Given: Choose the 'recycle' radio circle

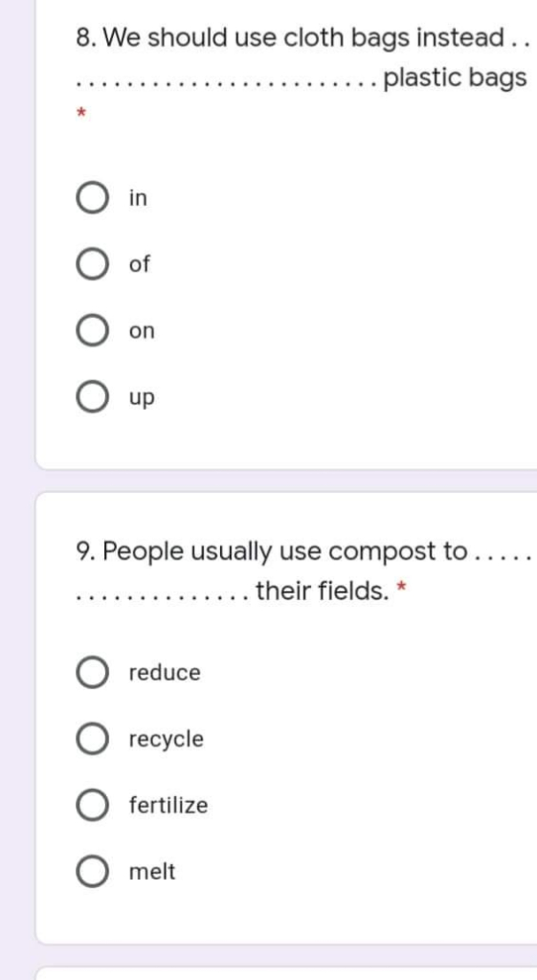Looking at the screenshot, I should click(93, 739).
